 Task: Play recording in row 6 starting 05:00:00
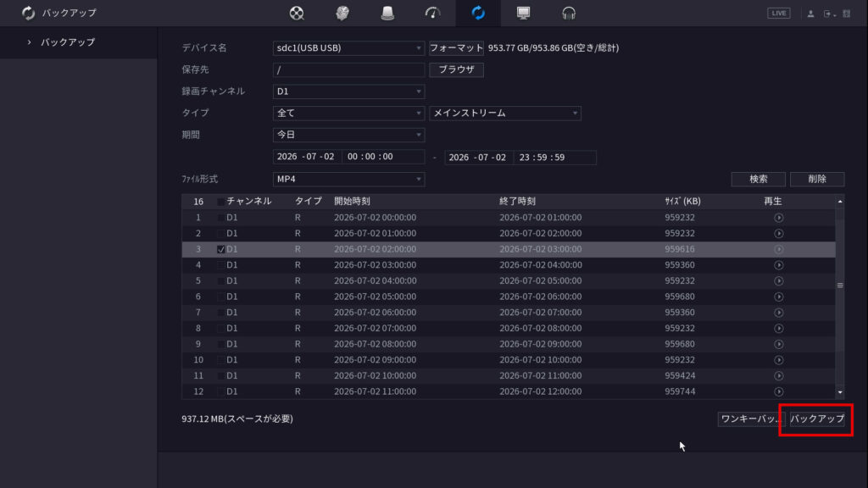[778, 297]
